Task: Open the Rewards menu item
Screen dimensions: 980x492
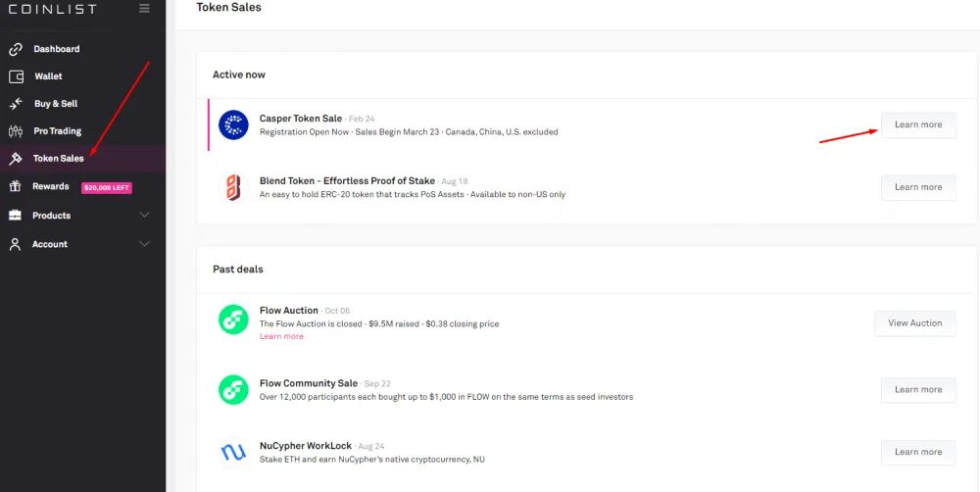Action: tap(51, 186)
